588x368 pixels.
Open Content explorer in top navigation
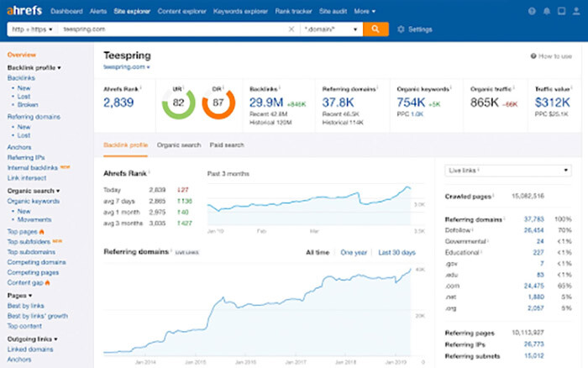182,11
